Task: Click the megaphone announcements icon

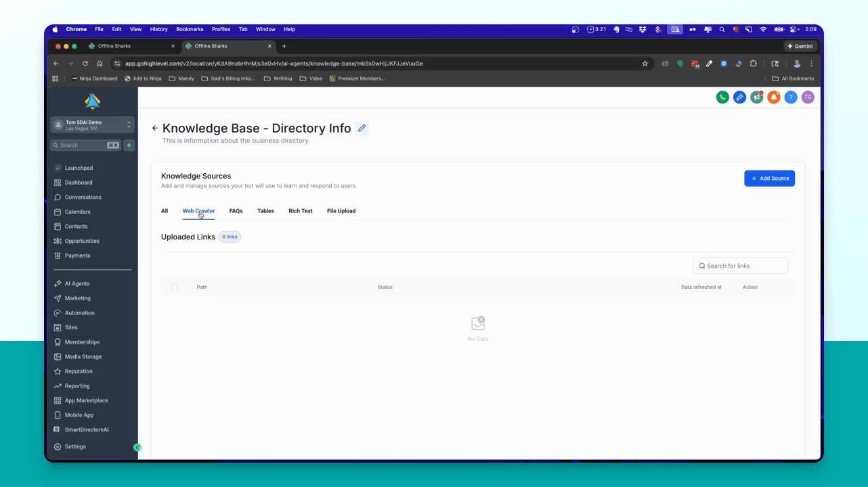Action: [x=756, y=97]
